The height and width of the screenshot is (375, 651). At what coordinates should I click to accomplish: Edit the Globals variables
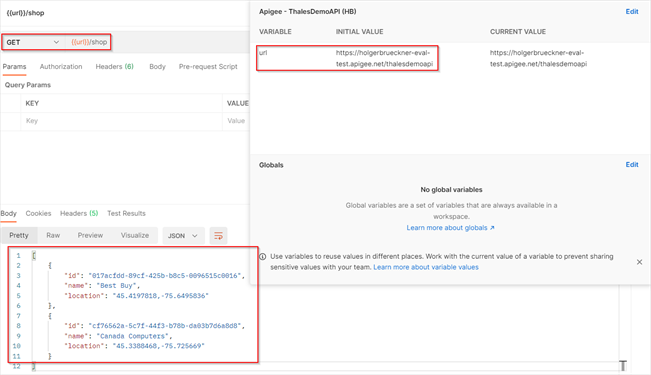coord(632,165)
